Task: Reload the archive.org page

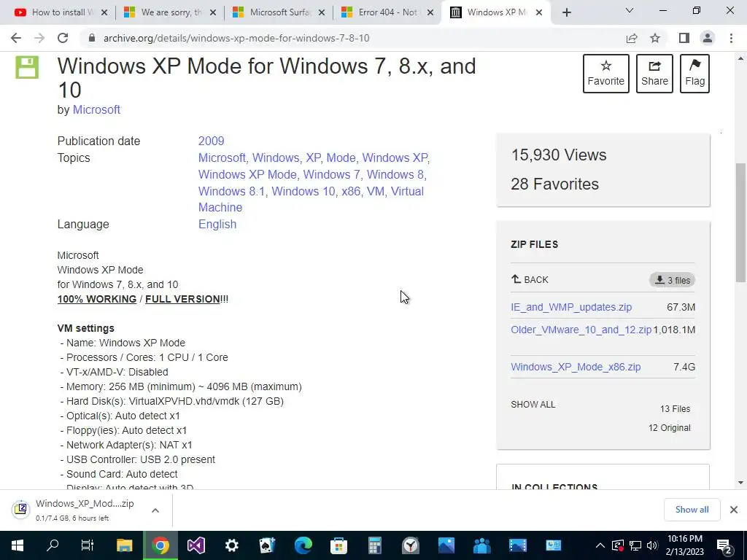Action: 63,38
